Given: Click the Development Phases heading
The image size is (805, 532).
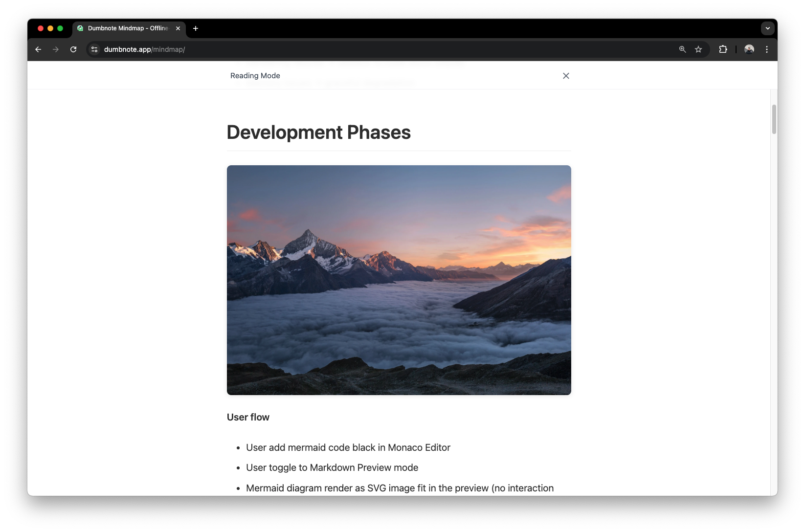Looking at the screenshot, I should click(319, 133).
